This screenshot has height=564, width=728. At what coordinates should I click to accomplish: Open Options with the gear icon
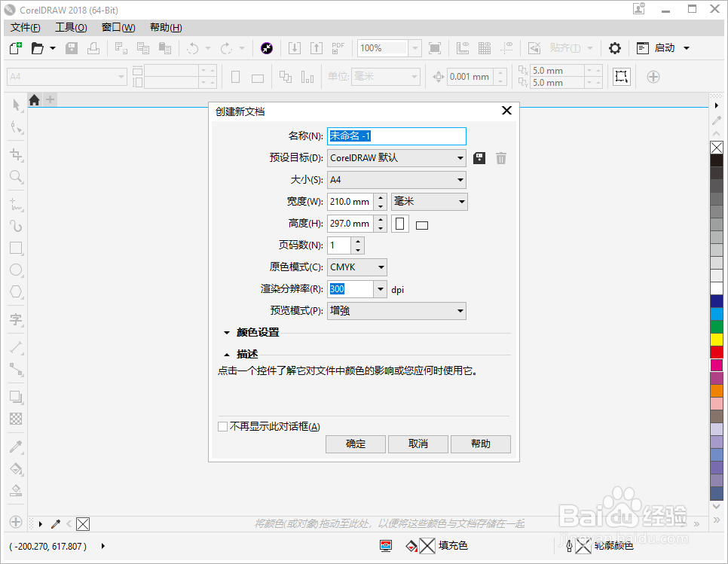click(615, 47)
